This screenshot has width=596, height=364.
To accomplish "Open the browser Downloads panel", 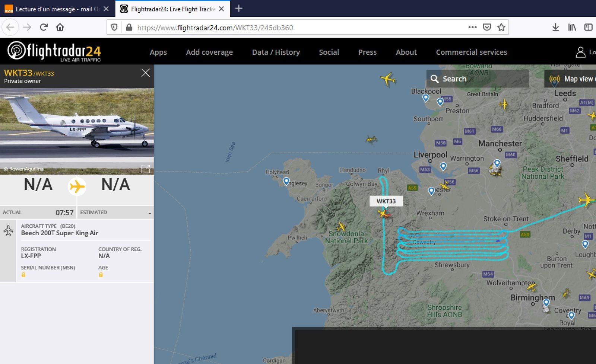I will 555,27.
